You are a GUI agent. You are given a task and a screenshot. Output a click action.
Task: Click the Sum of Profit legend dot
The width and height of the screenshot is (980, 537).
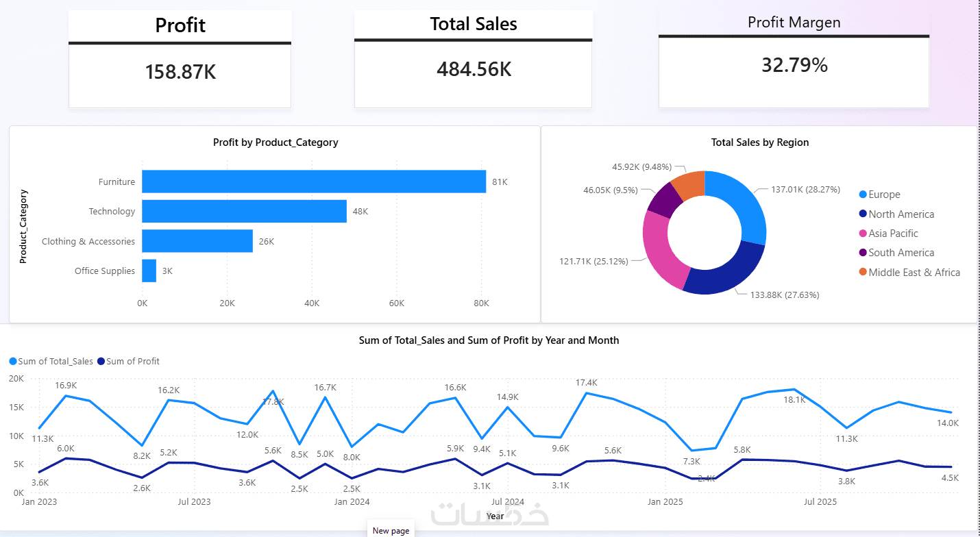click(101, 362)
